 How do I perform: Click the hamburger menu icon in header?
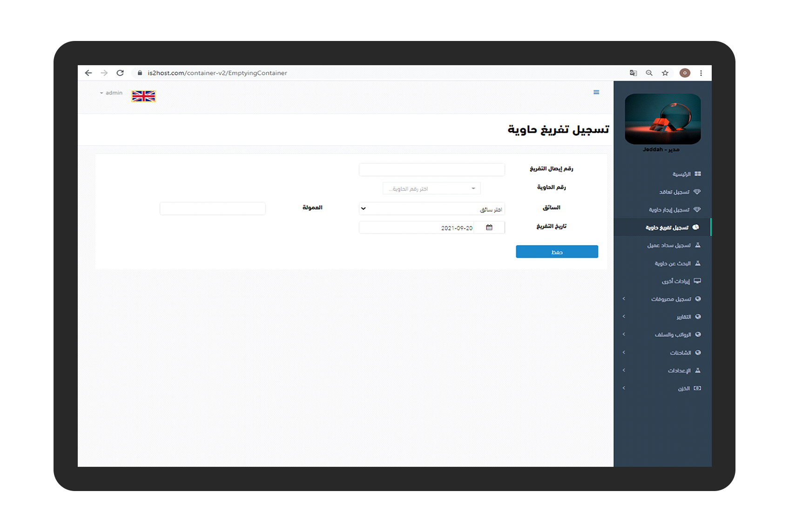(x=596, y=92)
